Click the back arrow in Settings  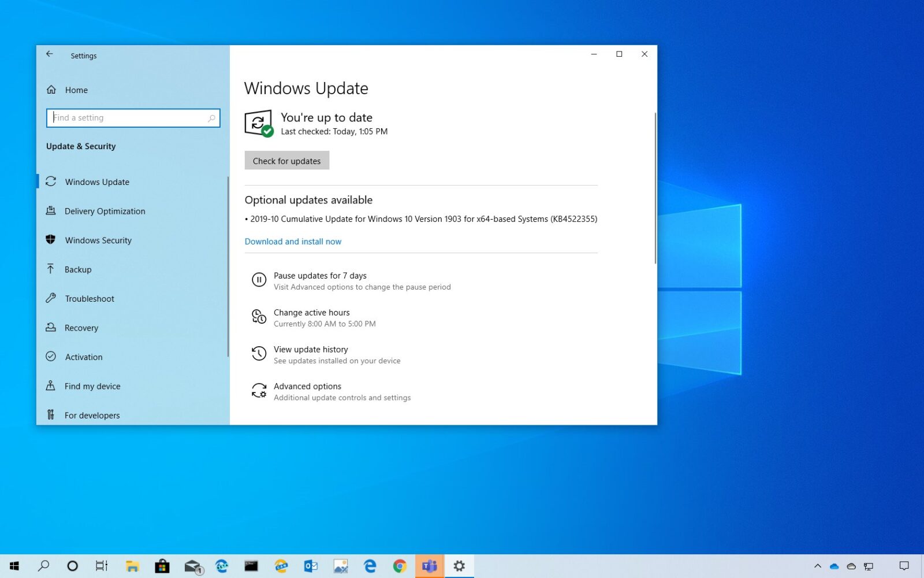49,54
